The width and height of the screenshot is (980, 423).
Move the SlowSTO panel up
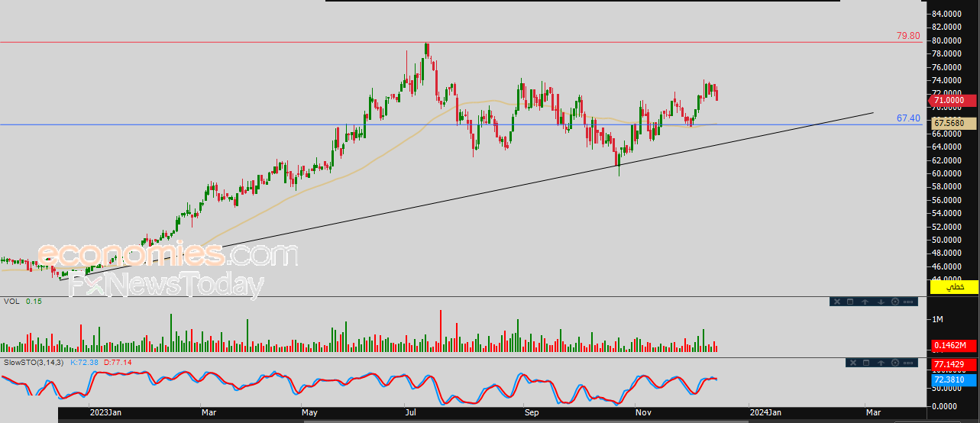tap(881, 363)
